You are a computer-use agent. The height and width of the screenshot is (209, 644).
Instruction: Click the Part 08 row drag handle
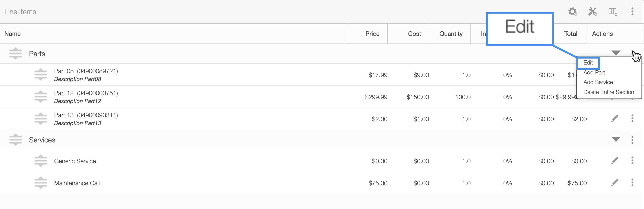[x=41, y=75]
